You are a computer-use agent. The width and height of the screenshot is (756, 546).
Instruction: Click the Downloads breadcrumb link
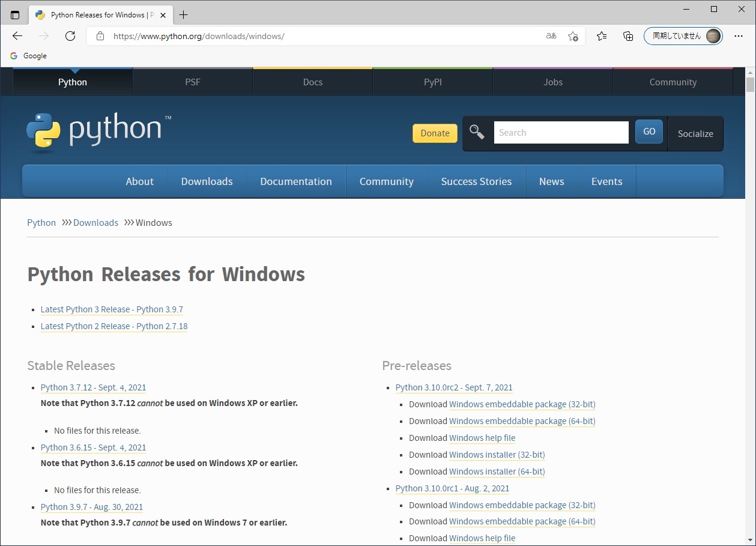click(x=95, y=223)
